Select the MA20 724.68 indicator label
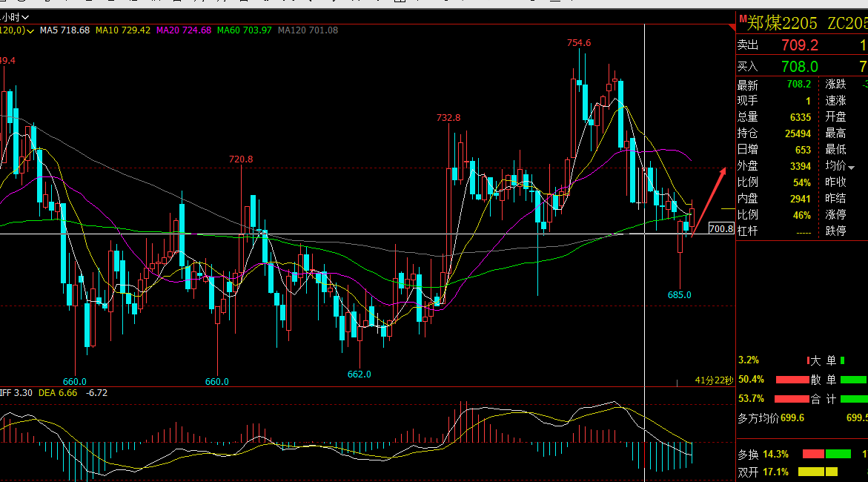Screen dimensions: 868x482 pos(184,30)
